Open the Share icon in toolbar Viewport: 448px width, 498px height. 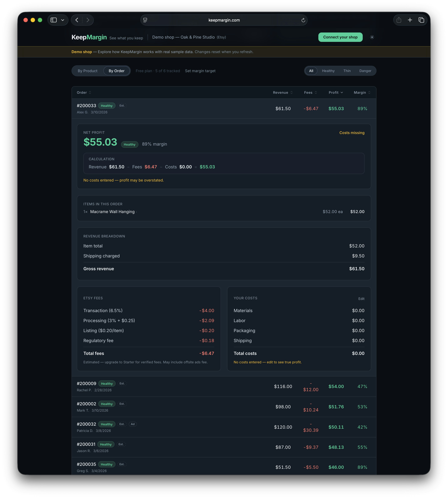point(399,20)
